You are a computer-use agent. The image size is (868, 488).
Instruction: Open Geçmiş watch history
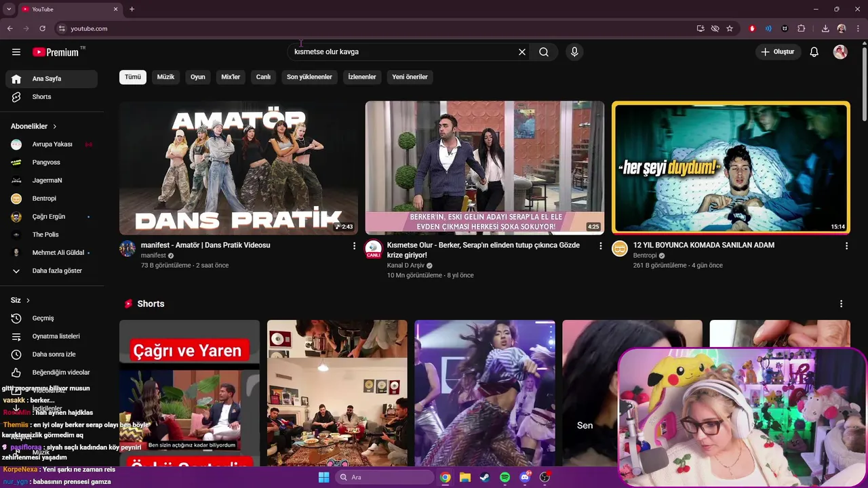pos(52,319)
